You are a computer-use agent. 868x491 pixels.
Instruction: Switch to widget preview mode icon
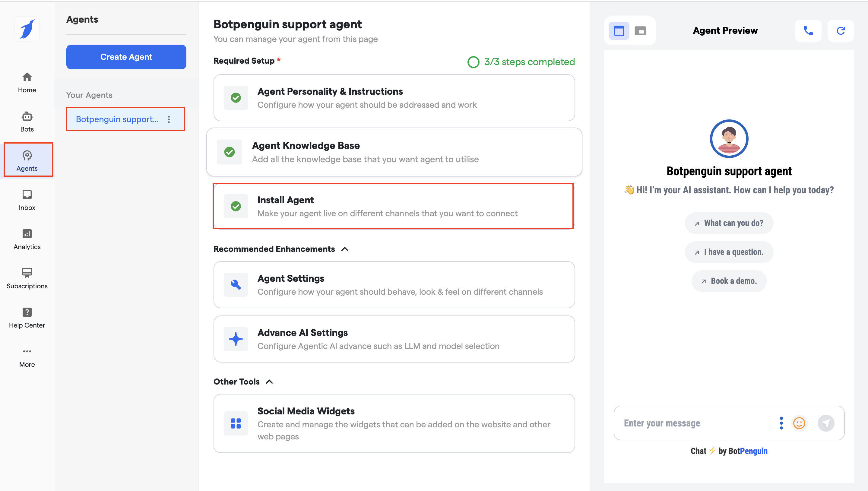tap(640, 31)
